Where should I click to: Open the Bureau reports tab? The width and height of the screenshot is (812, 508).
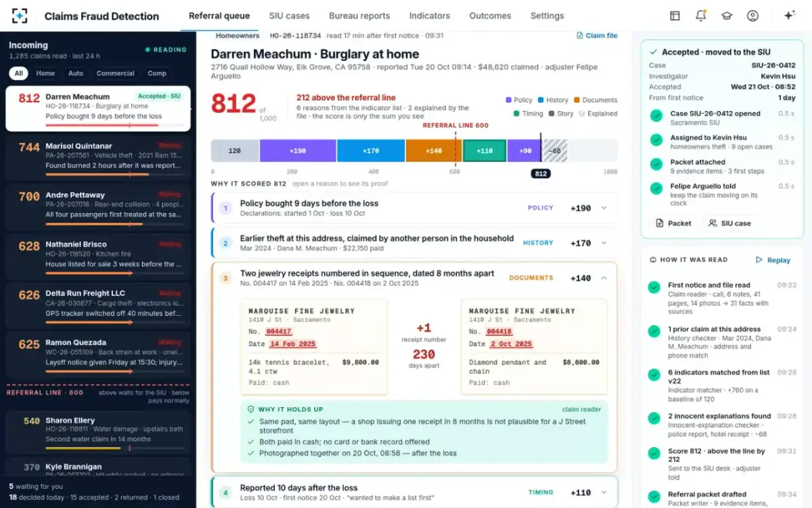click(x=359, y=16)
